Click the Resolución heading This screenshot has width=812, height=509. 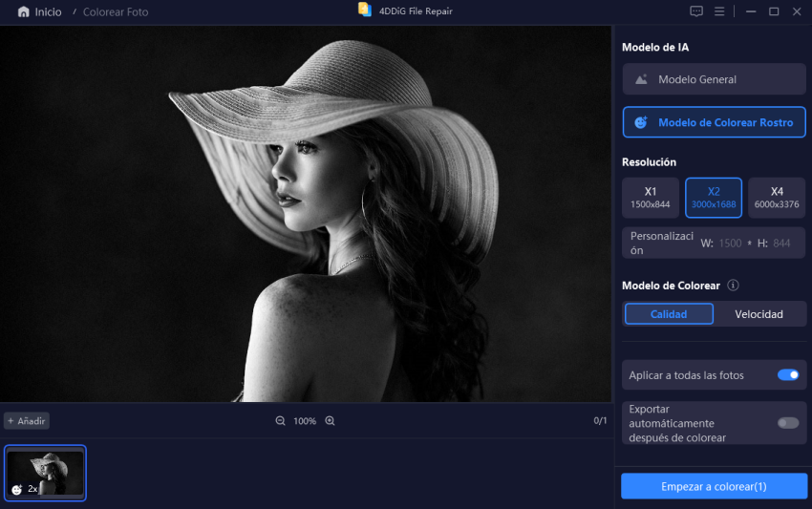coord(649,162)
